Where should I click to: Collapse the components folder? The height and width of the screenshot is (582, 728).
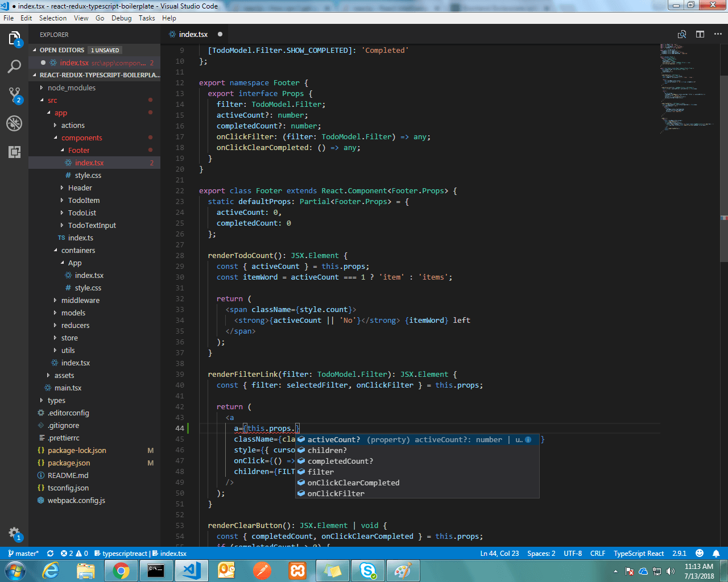pos(81,138)
